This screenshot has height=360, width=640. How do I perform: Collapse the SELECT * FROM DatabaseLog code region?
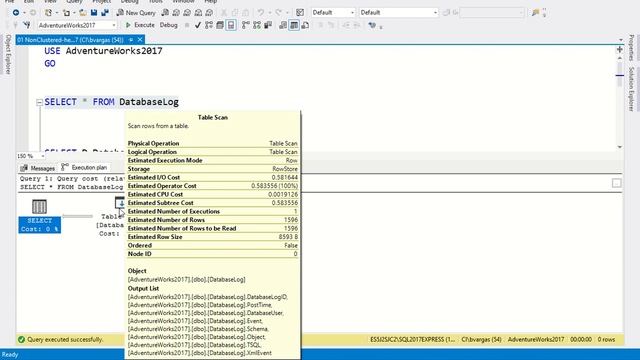[x=39, y=102]
